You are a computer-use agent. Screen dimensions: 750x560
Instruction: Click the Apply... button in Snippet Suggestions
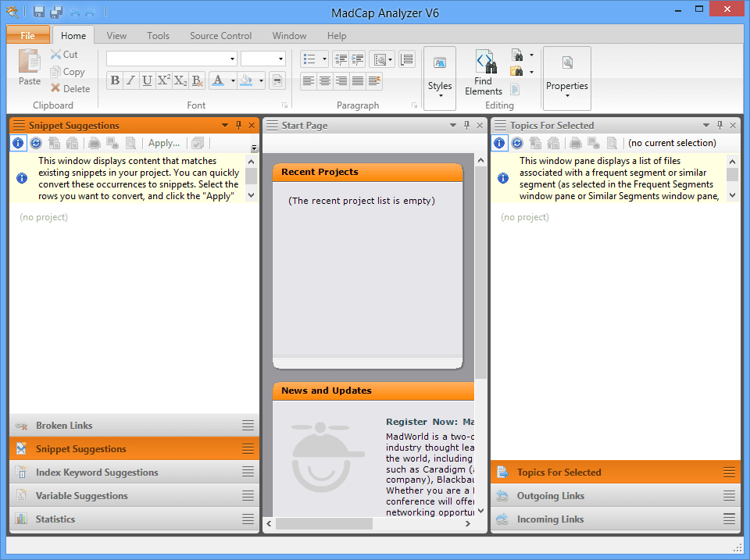pyautogui.click(x=163, y=143)
